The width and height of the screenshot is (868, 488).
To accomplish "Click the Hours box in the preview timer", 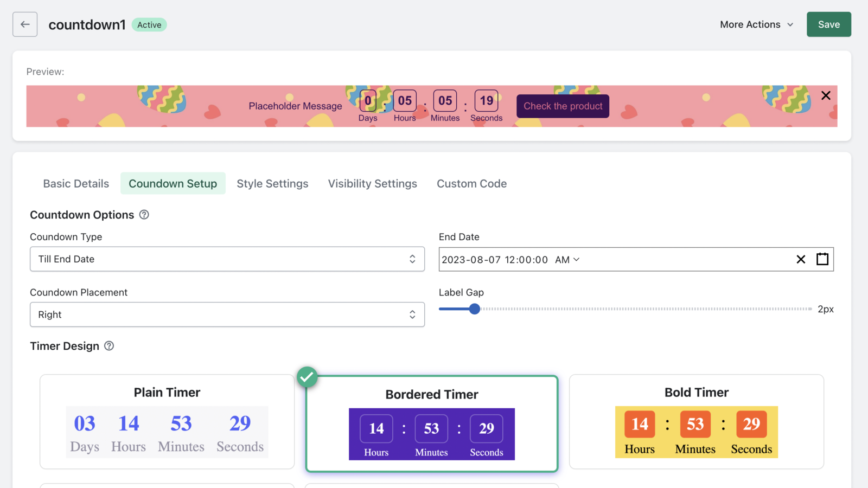I will click(405, 101).
